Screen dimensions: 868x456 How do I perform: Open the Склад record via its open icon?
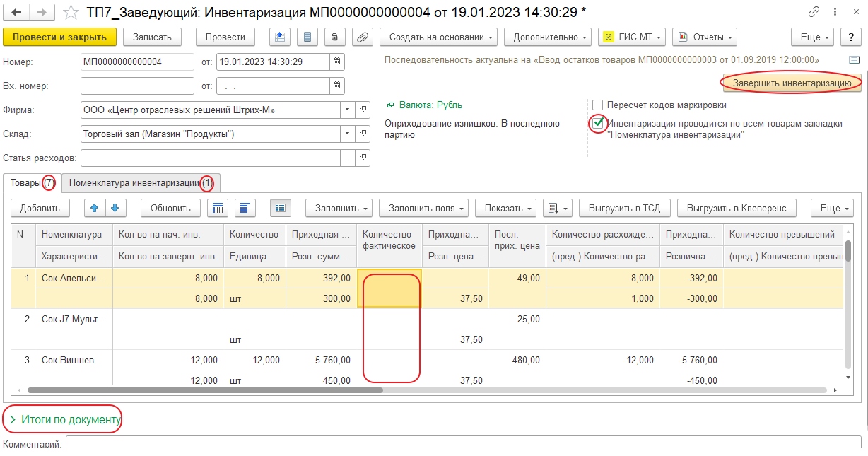coord(363,134)
